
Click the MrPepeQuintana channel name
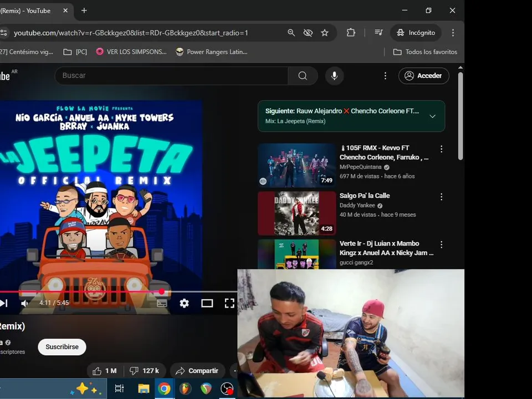click(x=360, y=167)
